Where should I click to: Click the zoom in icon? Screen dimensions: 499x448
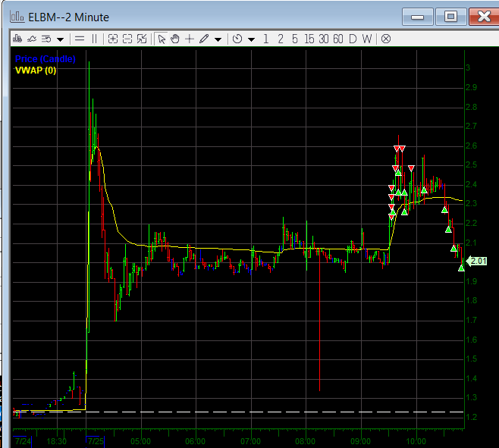(113, 39)
